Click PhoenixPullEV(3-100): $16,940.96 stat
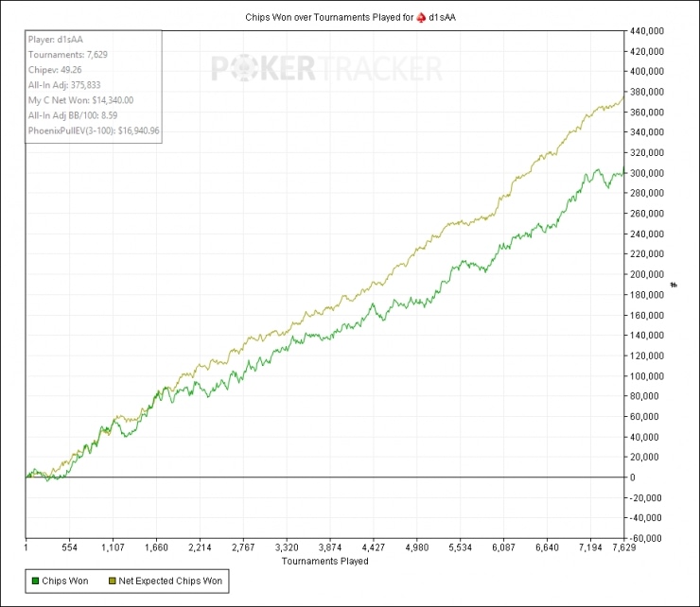700x607 pixels. tap(94, 130)
